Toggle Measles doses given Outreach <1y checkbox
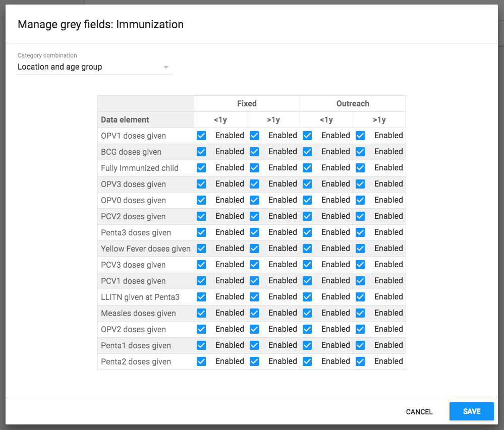Screen dimensions: 504x430 307,313
